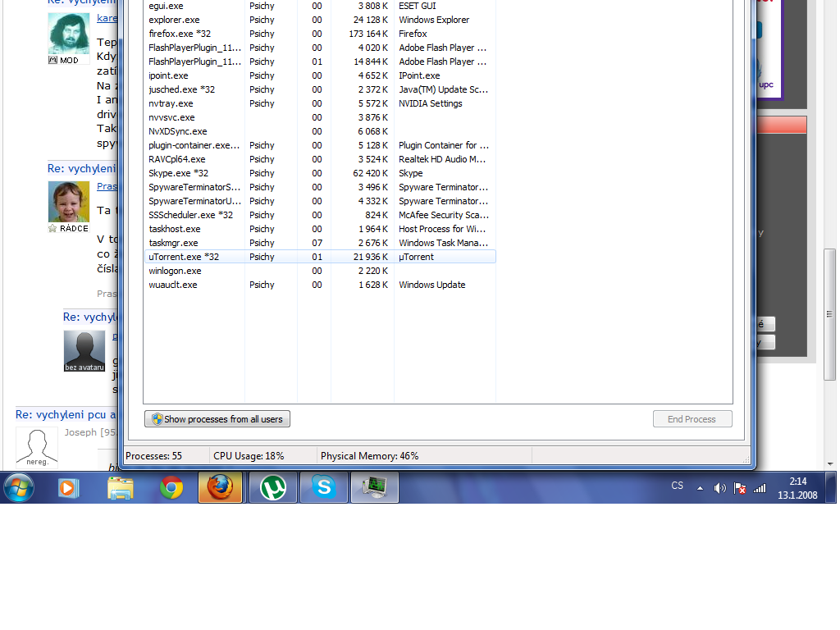
Task: Open the Windows Start menu orb
Action: click(x=19, y=487)
